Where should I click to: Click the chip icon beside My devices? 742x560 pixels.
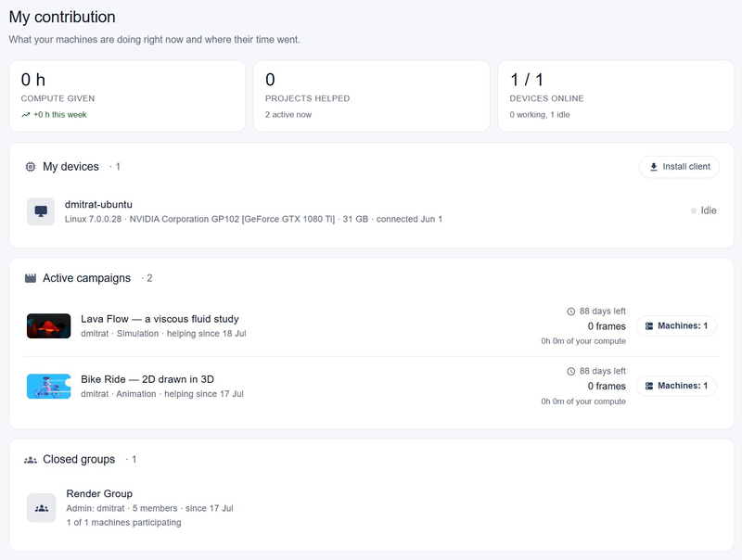pyautogui.click(x=31, y=167)
